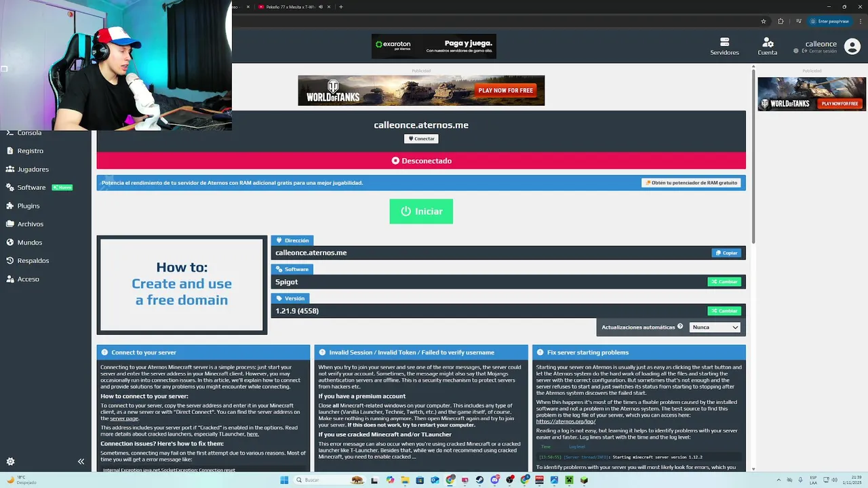The width and height of the screenshot is (868, 488).
Task: Copy the server address with Copiar
Action: 726,253
